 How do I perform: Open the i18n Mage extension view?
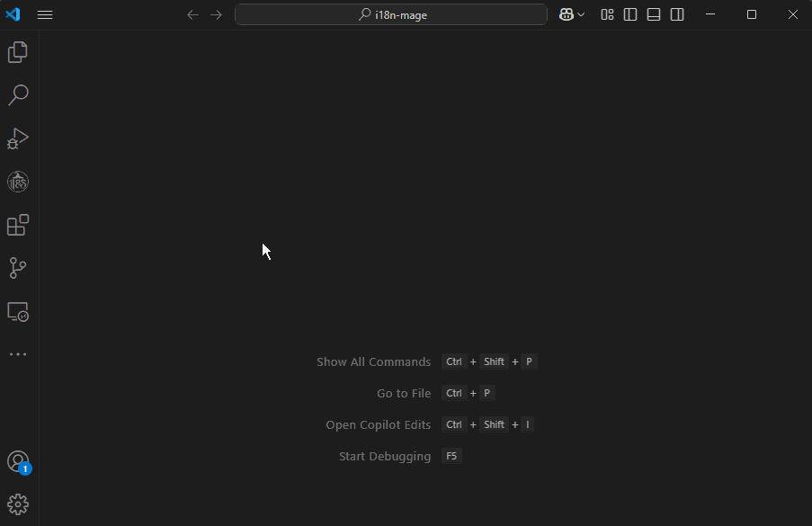click(18, 181)
